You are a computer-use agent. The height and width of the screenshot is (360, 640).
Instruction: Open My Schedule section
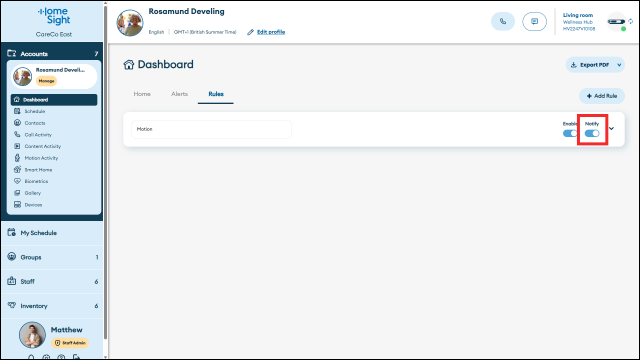(x=52, y=233)
